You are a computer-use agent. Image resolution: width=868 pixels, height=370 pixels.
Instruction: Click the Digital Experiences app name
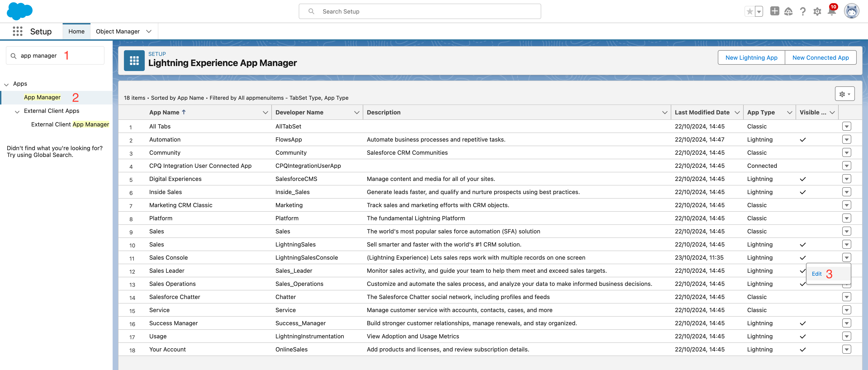click(x=175, y=179)
